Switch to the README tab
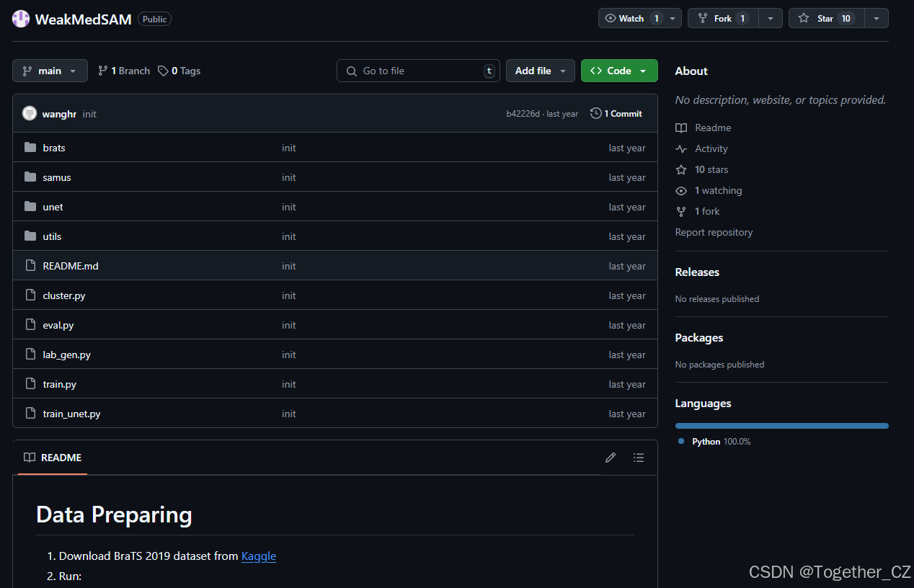 pyautogui.click(x=53, y=458)
